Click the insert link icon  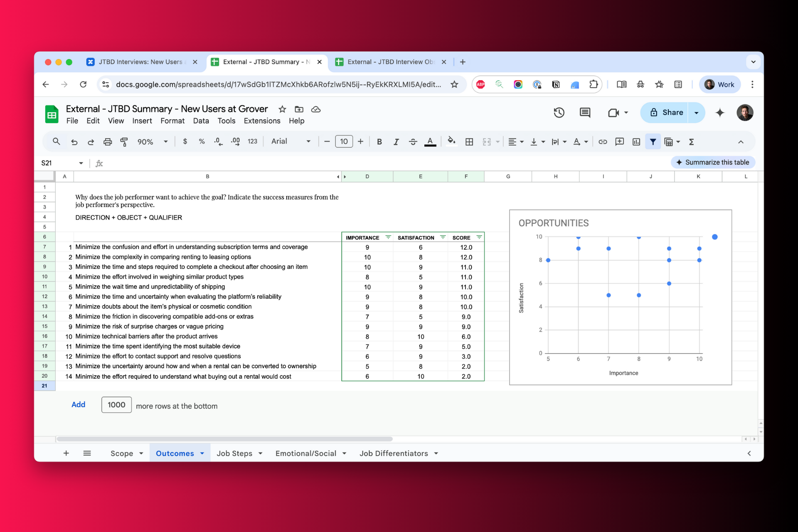603,142
